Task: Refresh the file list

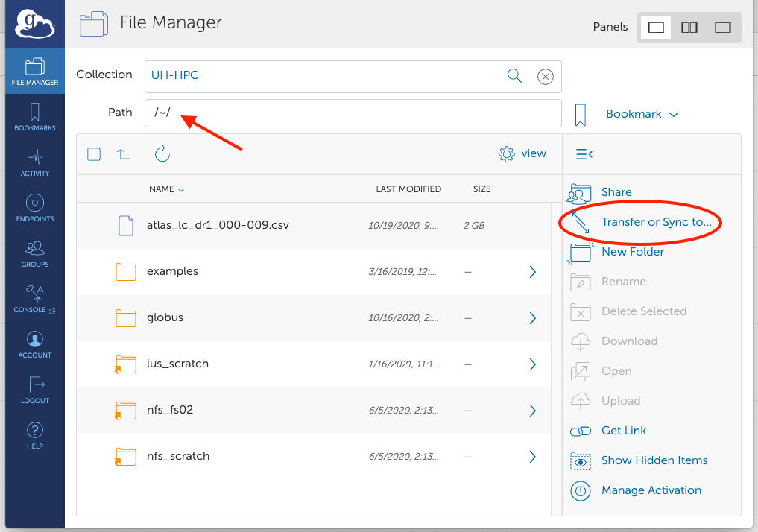Action: pos(162,153)
